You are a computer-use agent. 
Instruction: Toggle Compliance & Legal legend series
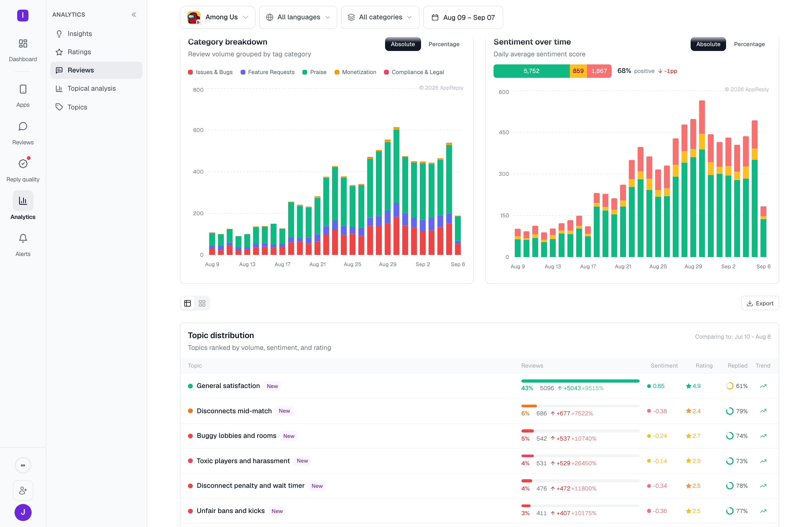(414, 72)
